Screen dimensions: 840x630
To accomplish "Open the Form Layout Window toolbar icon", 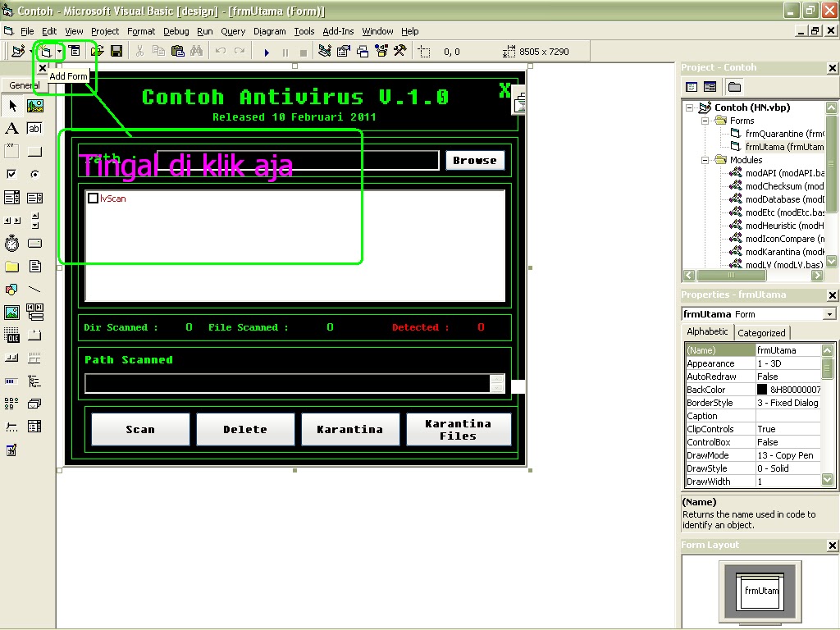I will coord(363,52).
